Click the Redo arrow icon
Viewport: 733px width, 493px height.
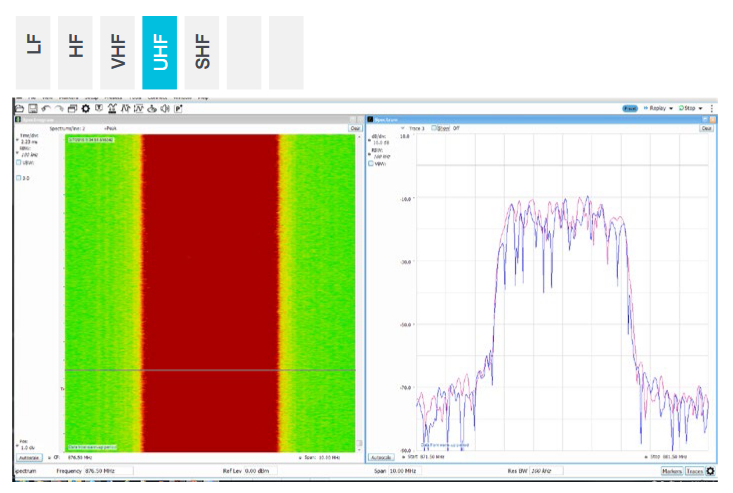click(x=59, y=108)
